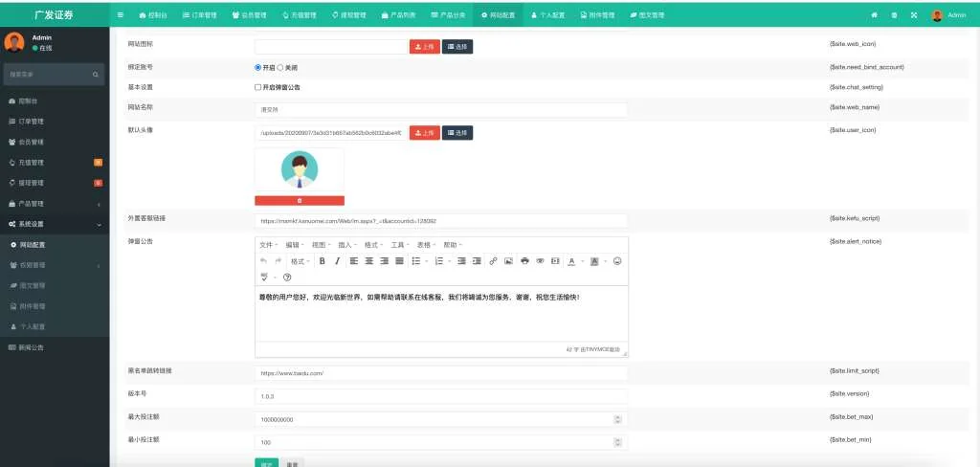This screenshot has height=467, width=980.
Task: Open text color dropdown arrow
Action: 583,260
